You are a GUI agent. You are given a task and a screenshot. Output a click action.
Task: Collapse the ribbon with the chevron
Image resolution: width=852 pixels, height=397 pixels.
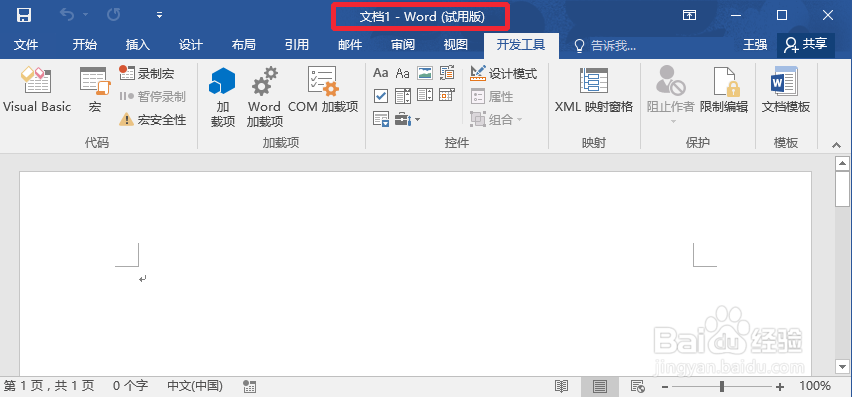837,144
